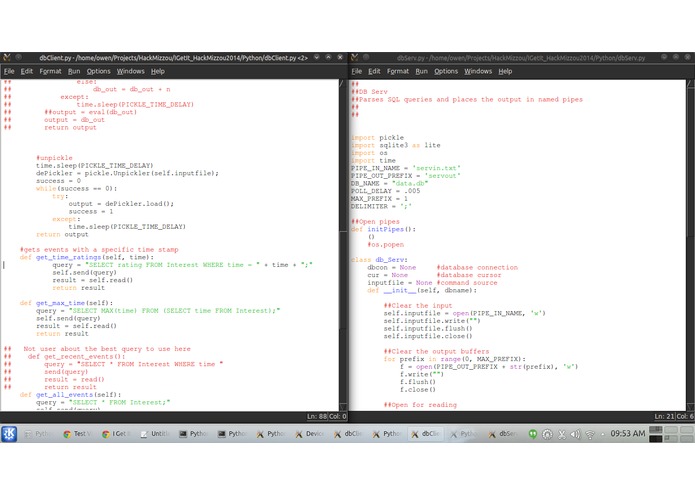Click the 'class db_Serv:' line
The image size is (695, 494).
point(379,260)
